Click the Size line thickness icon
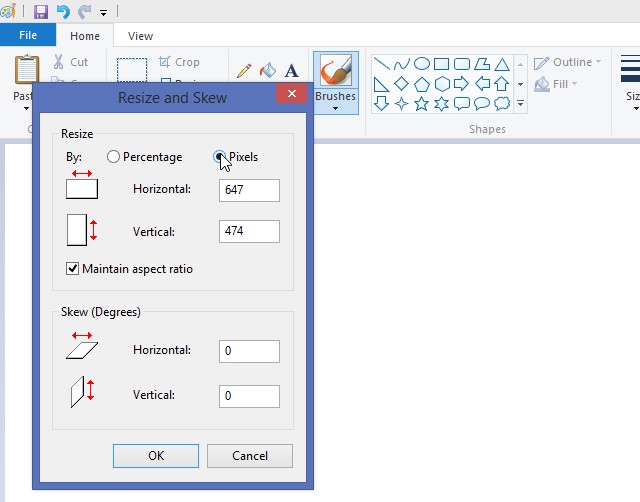 tap(630, 69)
